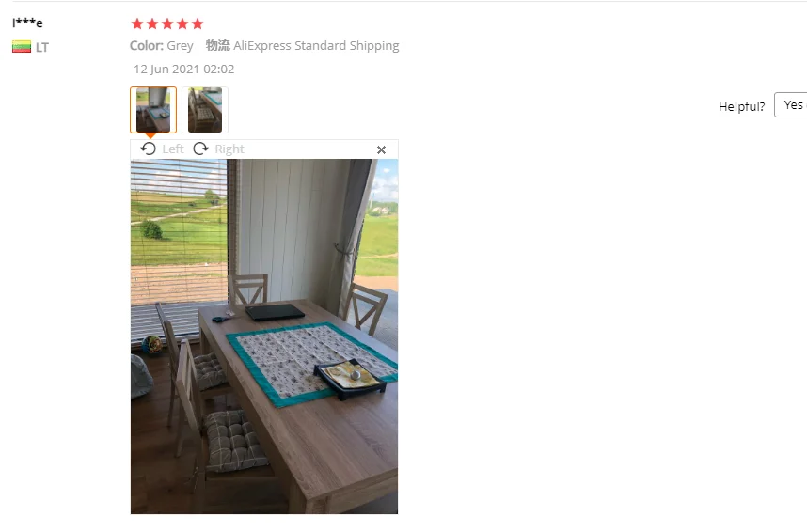
Task: Open the second review photo thumbnail
Action: 205,110
